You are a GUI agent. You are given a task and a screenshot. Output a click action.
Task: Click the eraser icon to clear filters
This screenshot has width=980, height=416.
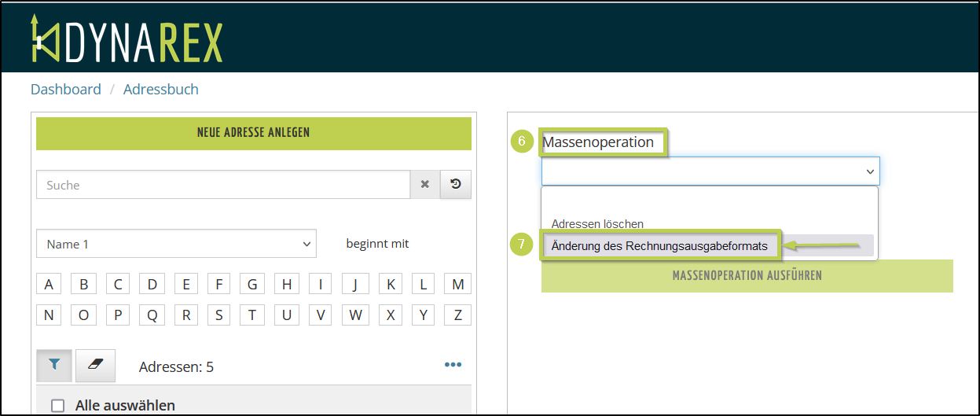95,366
